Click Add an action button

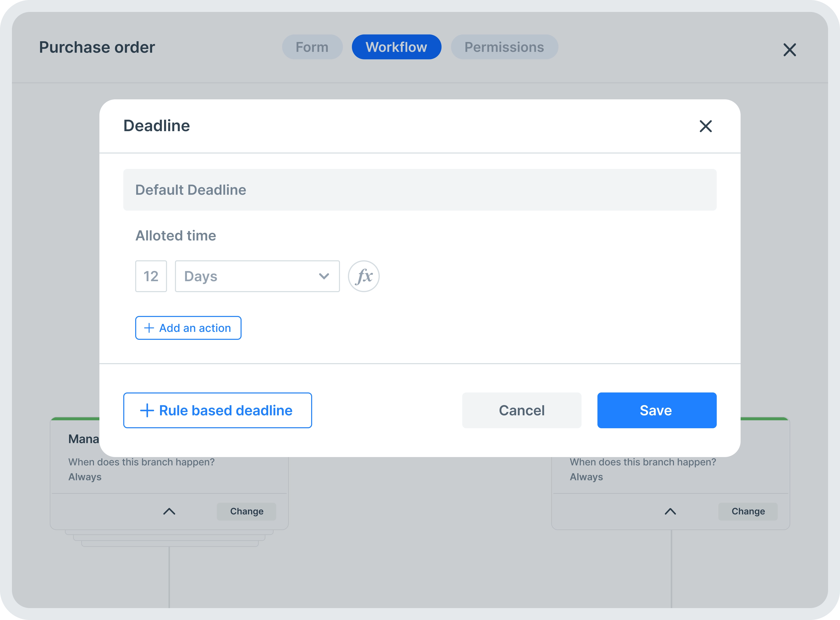pos(188,328)
